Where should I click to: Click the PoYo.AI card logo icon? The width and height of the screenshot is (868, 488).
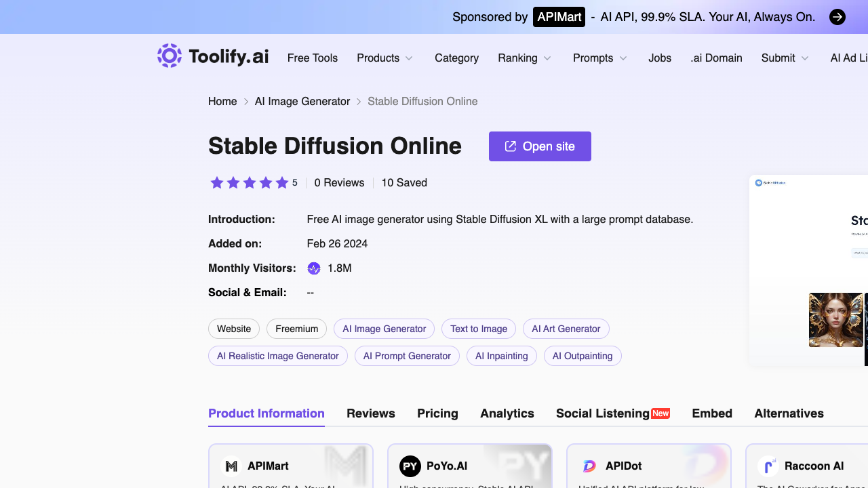click(x=410, y=466)
